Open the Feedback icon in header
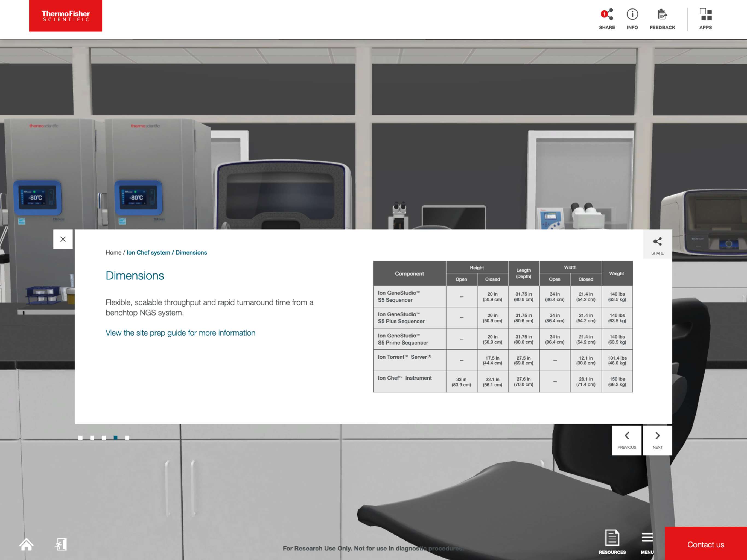The width and height of the screenshot is (747, 560). coord(662,19)
